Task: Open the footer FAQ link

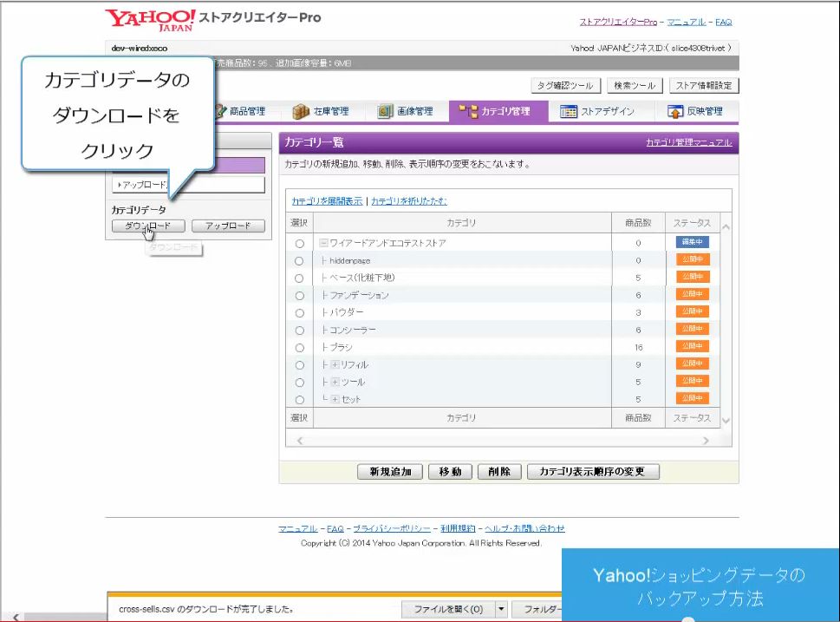Action: [x=335, y=528]
